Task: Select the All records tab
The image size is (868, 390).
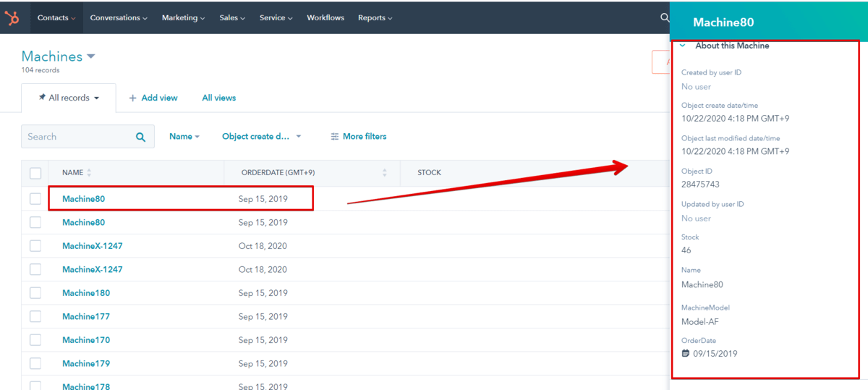Action: tap(69, 98)
